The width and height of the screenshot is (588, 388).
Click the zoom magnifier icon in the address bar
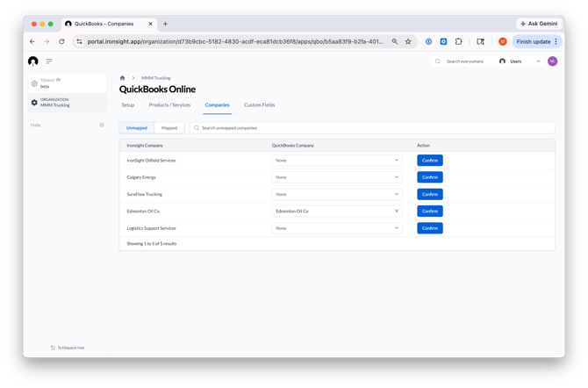click(395, 41)
